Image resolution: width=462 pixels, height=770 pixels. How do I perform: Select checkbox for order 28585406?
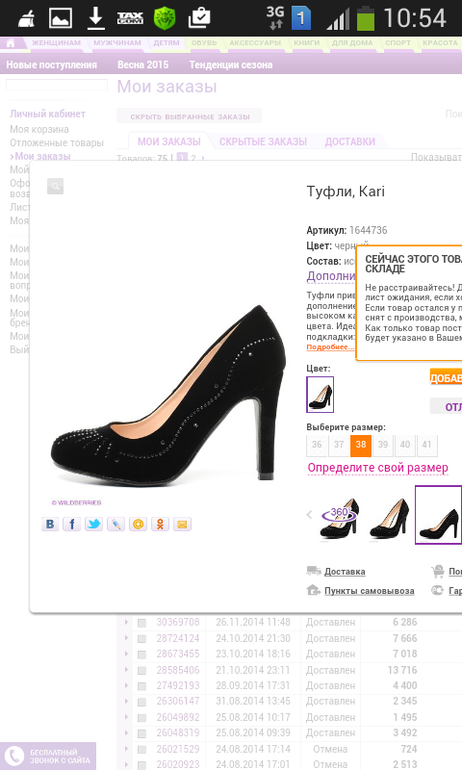coord(142,670)
